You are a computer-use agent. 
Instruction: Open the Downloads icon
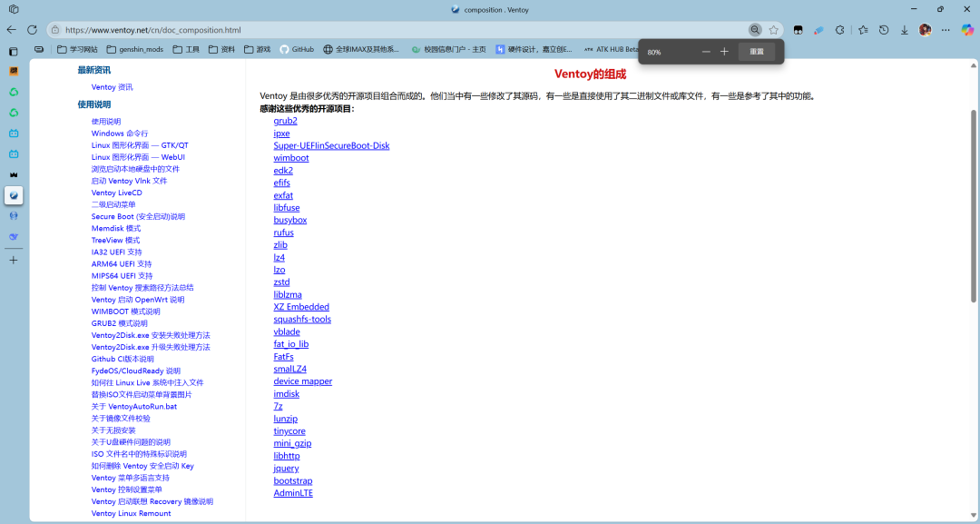(x=905, y=30)
